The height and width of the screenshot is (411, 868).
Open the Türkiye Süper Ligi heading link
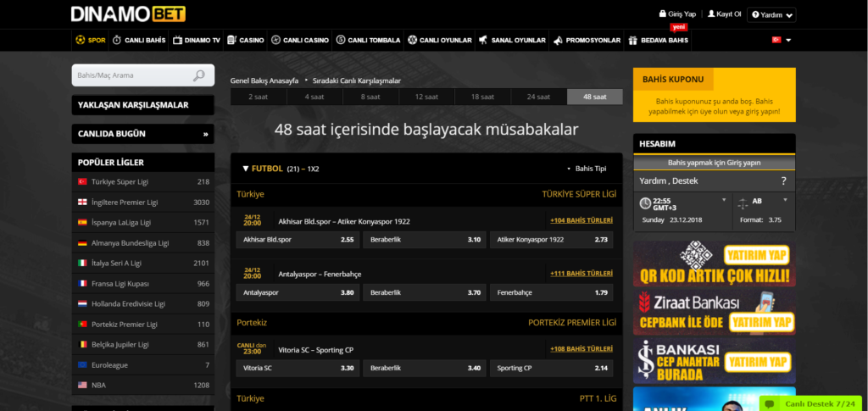[579, 194]
